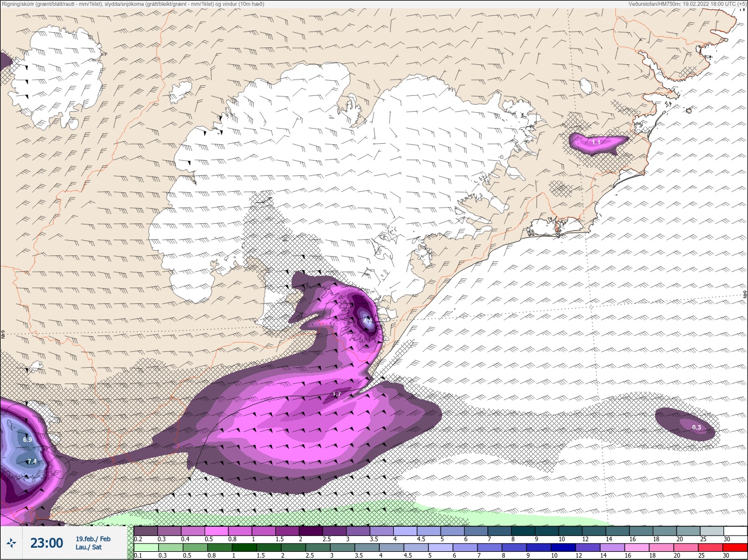The width and height of the screenshot is (748, 560).
Task: Click the Icelandic map title text at top left
Action: click(x=133, y=4)
